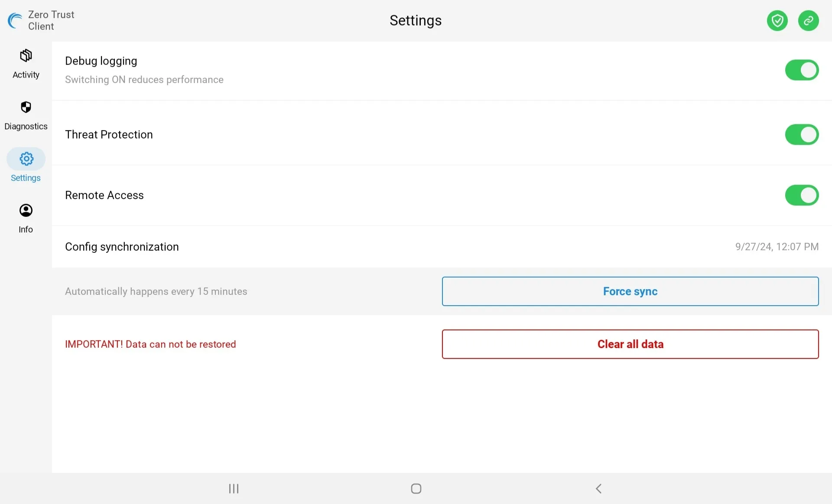Image resolution: width=832 pixels, height=504 pixels.
Task: Switch off Remote Access toggle
Action: (x=802, y=195)
